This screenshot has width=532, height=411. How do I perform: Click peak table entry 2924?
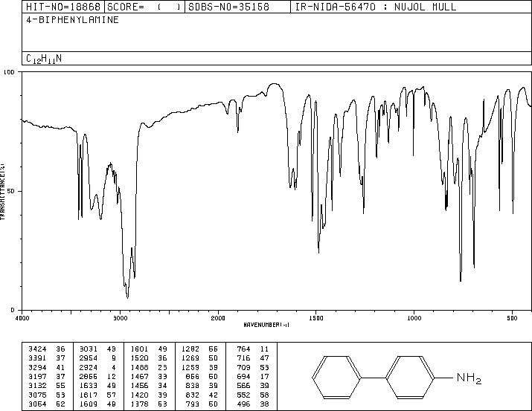[x=97, y=367]
